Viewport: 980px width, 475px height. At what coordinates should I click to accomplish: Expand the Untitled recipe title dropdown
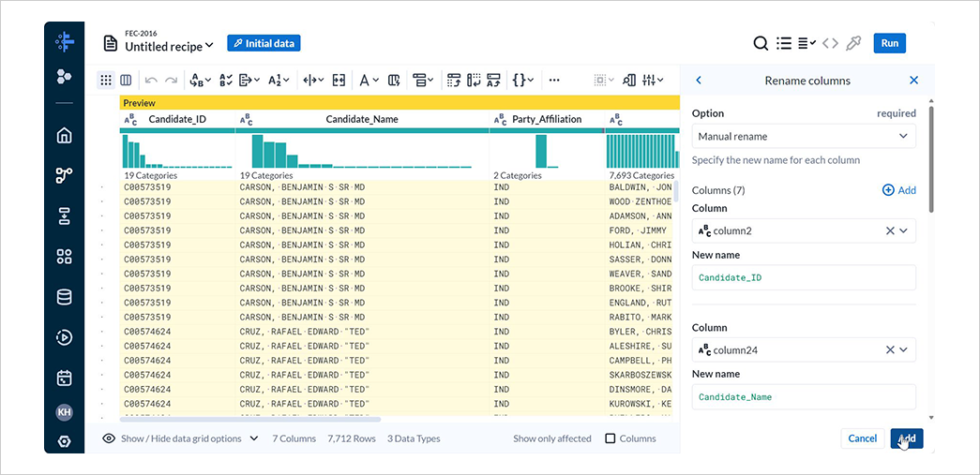(209, 45)
